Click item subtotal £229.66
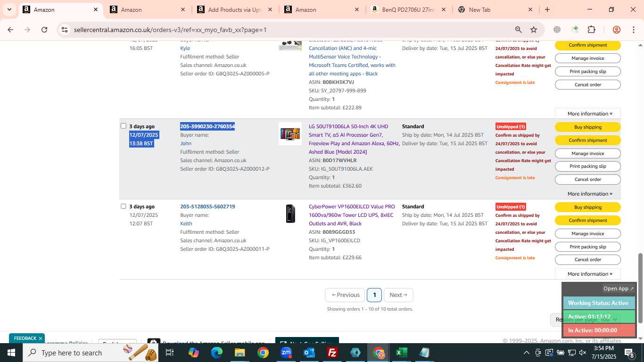The image size is (644, 362). point(335,257)
